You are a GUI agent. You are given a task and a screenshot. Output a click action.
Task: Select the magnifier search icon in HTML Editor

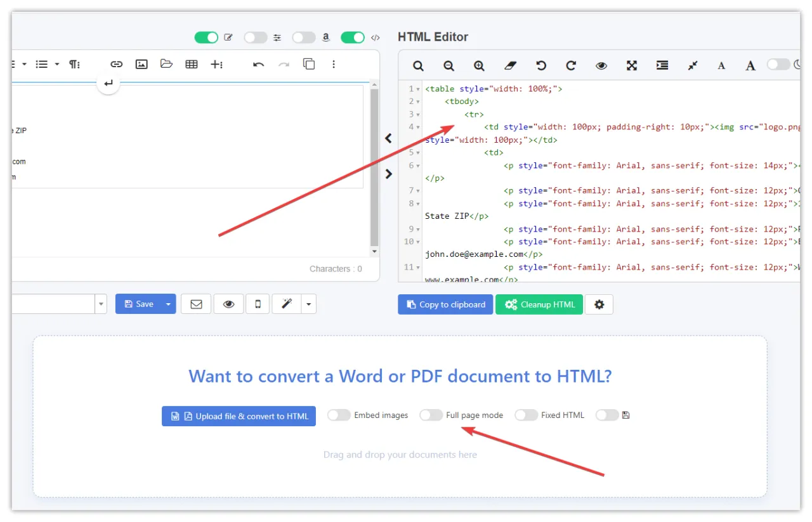[x=418, y=65]
